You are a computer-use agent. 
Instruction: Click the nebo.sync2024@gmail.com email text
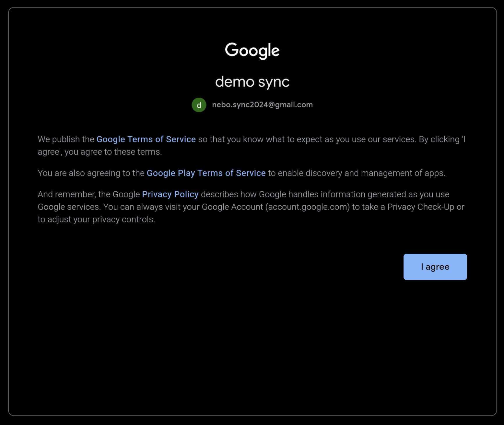pos(262,105)
